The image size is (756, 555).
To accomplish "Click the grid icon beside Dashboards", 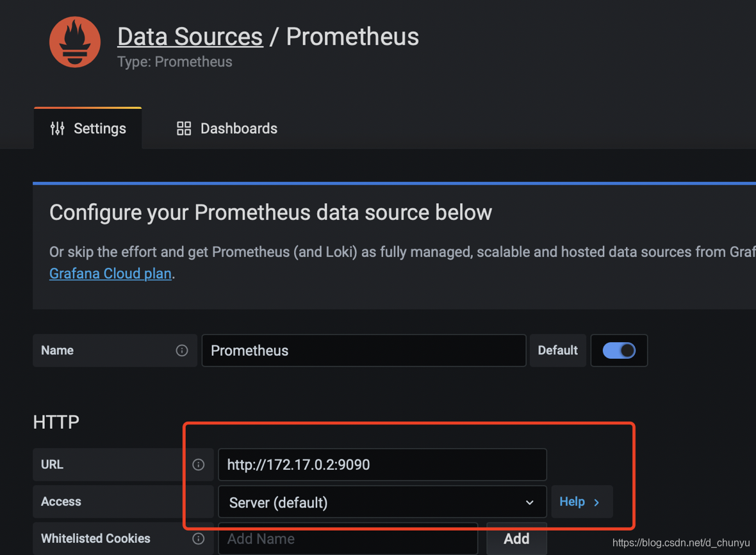I will point(183,128).
